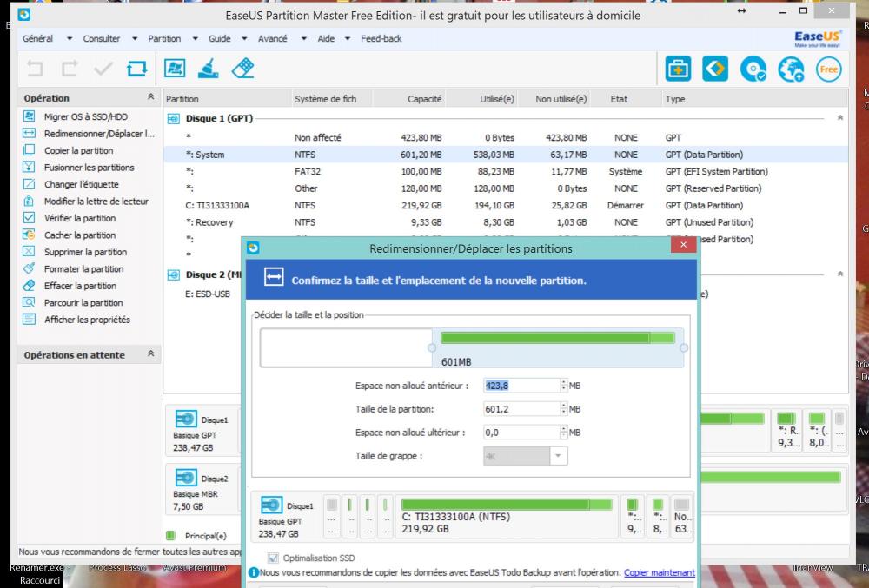Select Migrer OS à SSD/HDD operation
Screen dimensions: 869x588
(x=83, y=117)
